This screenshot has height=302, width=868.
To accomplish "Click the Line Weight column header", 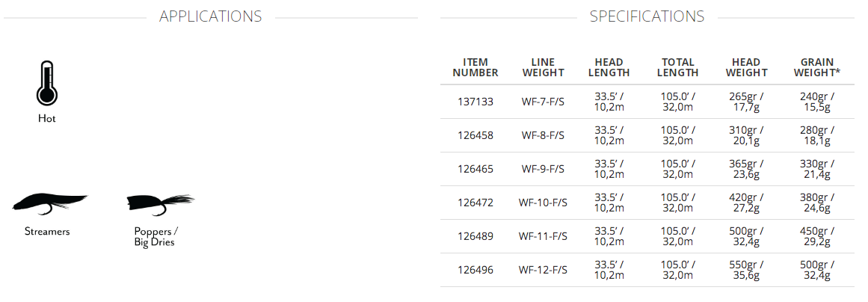I will [x=543, y=67].
